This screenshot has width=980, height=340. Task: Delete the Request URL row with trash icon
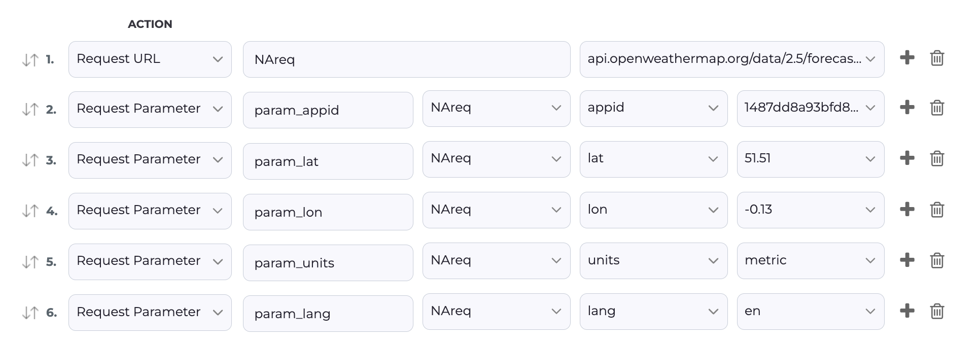pyautogui.click(x=937, y=58)
